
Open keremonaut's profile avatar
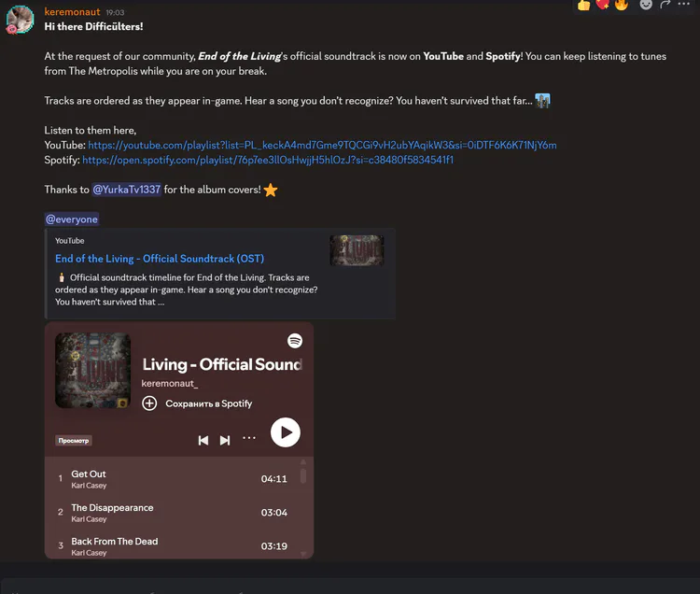pos(20,20)
